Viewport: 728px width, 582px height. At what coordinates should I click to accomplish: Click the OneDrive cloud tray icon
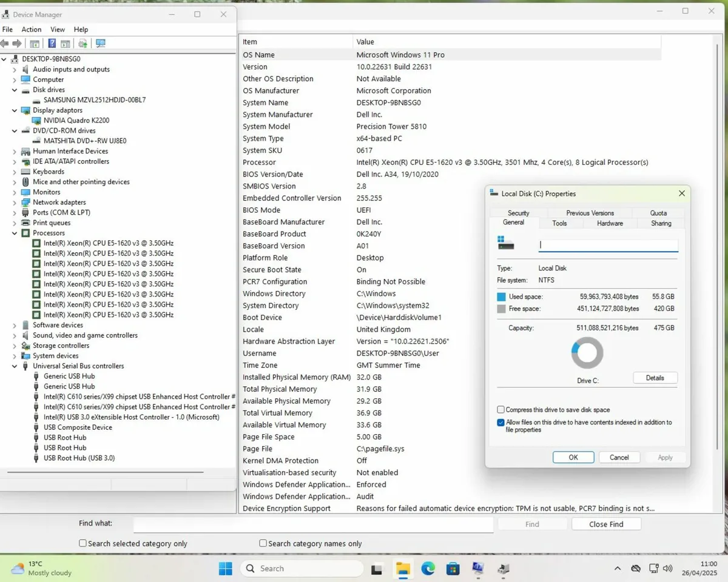coord(636,569)
